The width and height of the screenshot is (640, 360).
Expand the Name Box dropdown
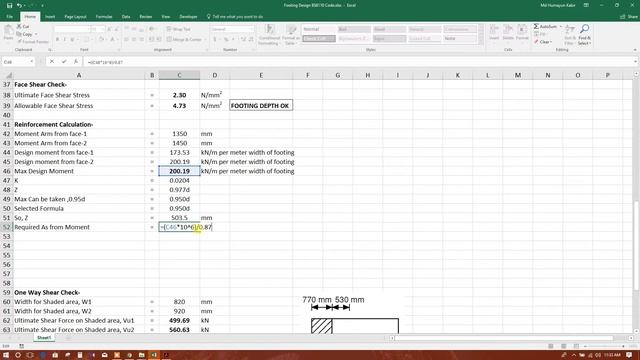(31, 62)
